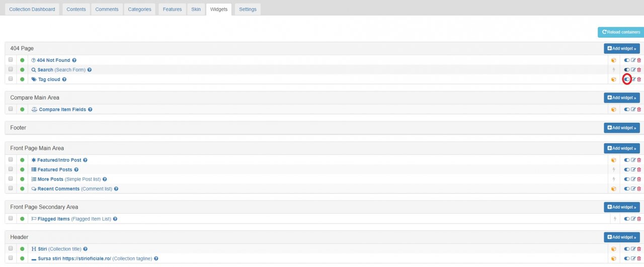Click the lightning cache icon in Search row
Screen dimensions: 644x267
[614, 70]
